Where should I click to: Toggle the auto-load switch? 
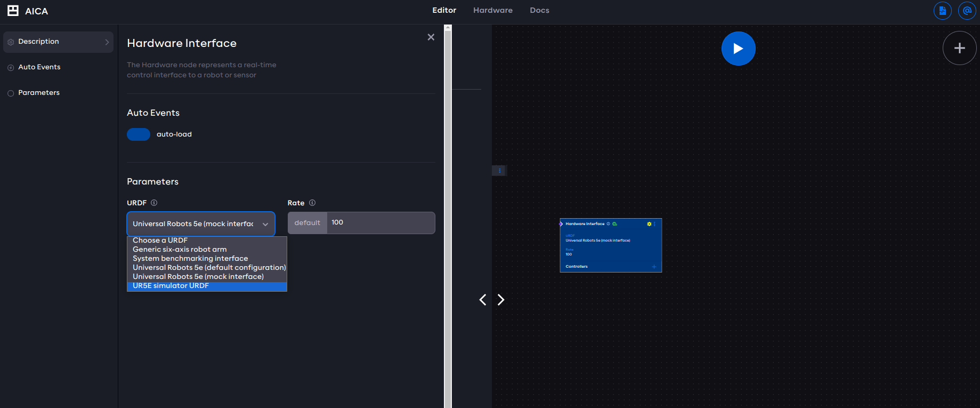click(x=139, y=134)
